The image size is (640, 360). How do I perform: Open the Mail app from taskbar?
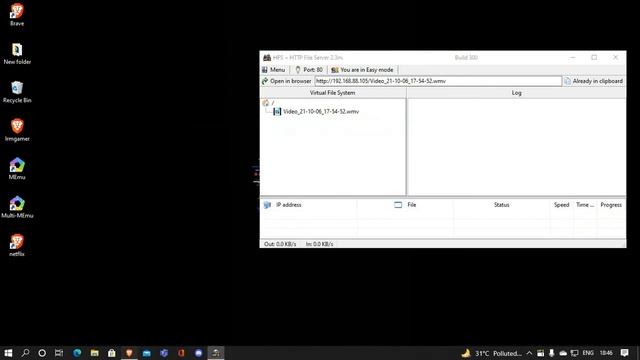pos(147,353)
